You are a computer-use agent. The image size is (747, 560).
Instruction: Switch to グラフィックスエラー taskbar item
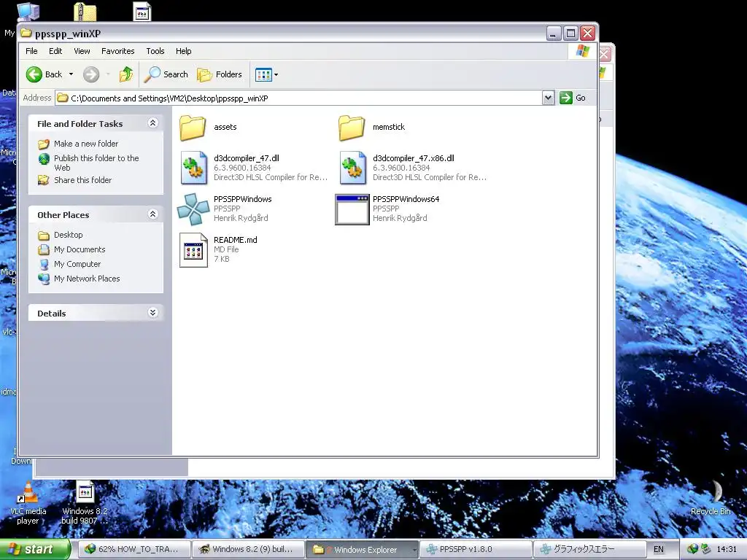[589, 549]
